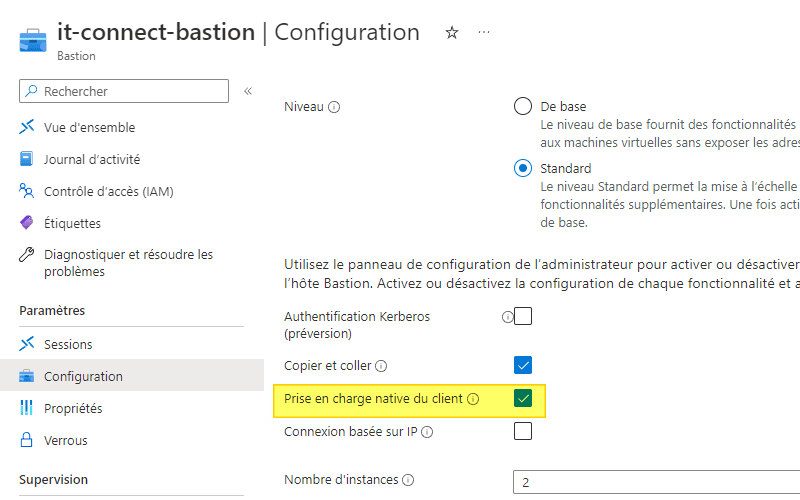The width and height of the screenshot is (800, 500).
Task: Uncheck the Copier et coller checkbox
Action: click(523, 365)
